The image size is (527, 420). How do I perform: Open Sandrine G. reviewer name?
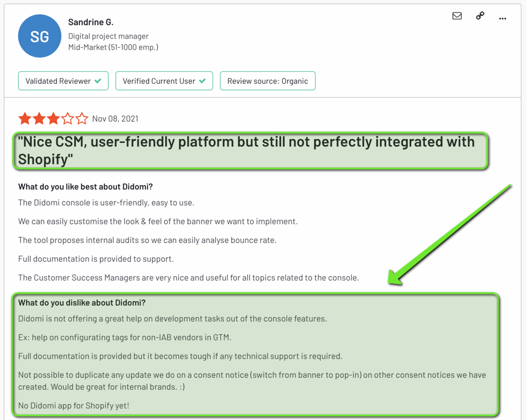[91, 22]
